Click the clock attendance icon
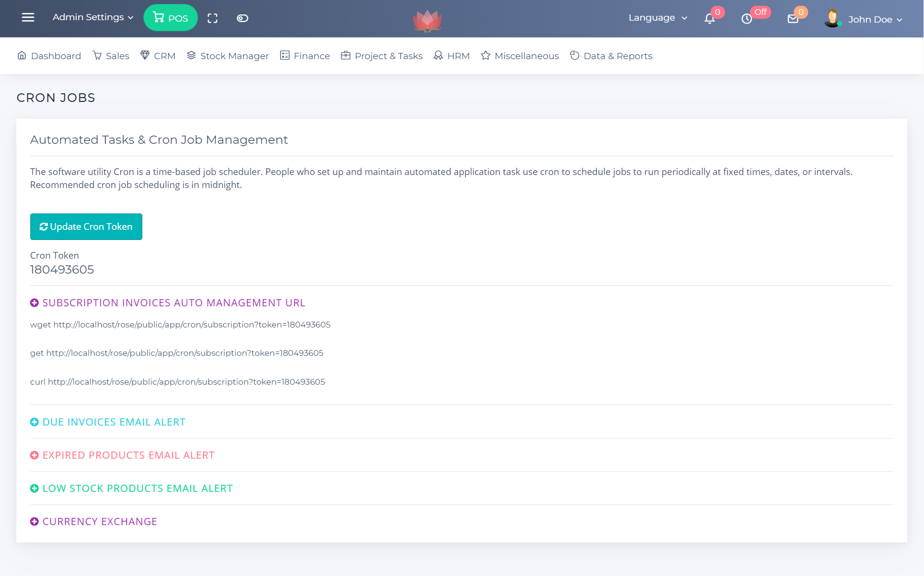Viewport: 924px width, 576px height. [x=747, y=19]
